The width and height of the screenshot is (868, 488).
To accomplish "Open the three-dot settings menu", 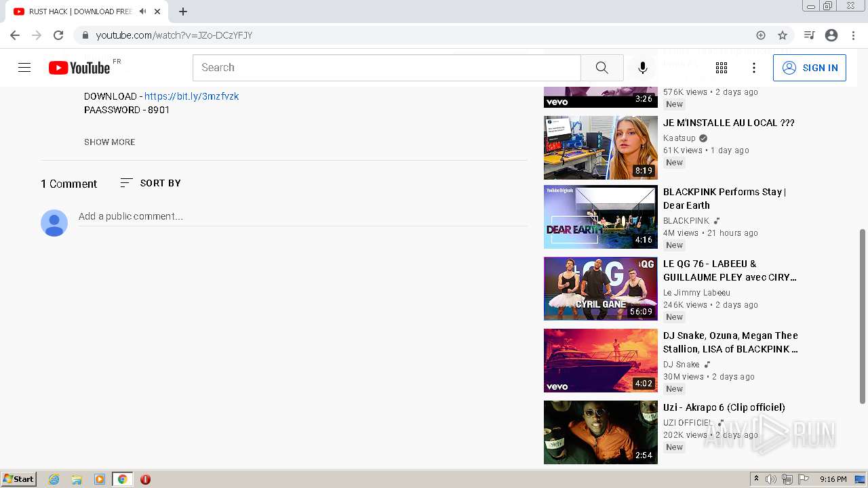I will [754, 68].
